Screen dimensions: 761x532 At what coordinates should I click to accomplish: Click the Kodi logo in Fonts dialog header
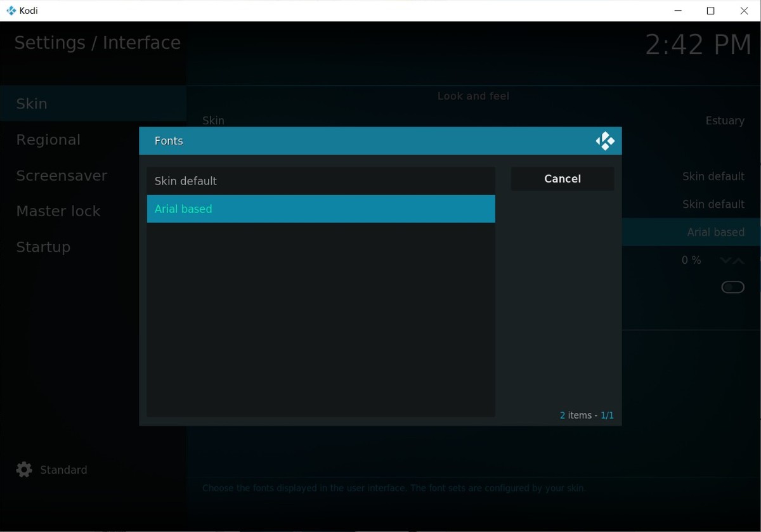point(605,141)
